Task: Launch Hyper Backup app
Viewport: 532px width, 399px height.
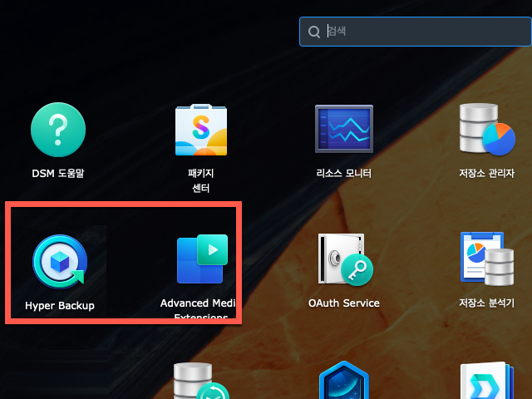Action: 60,261
